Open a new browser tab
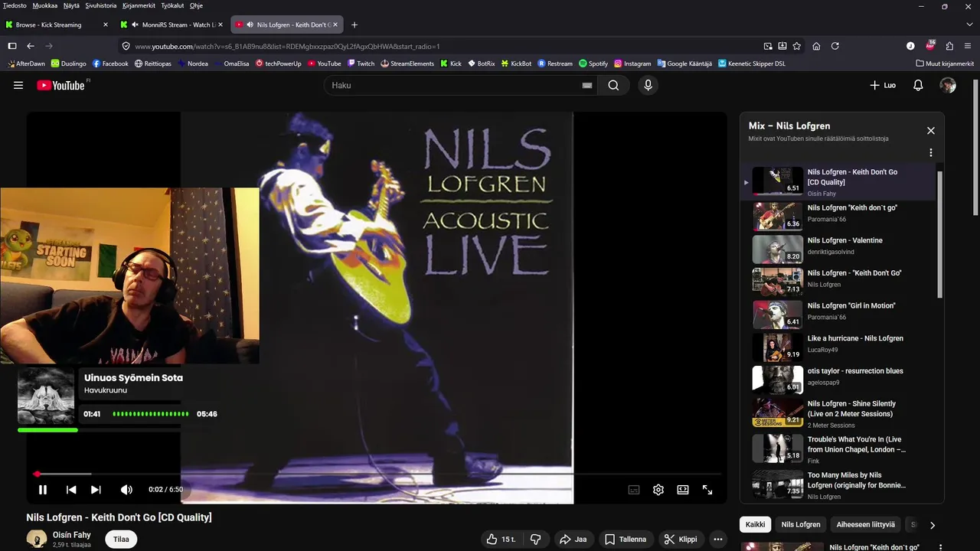The image size is (980, 551). [354, 24]
